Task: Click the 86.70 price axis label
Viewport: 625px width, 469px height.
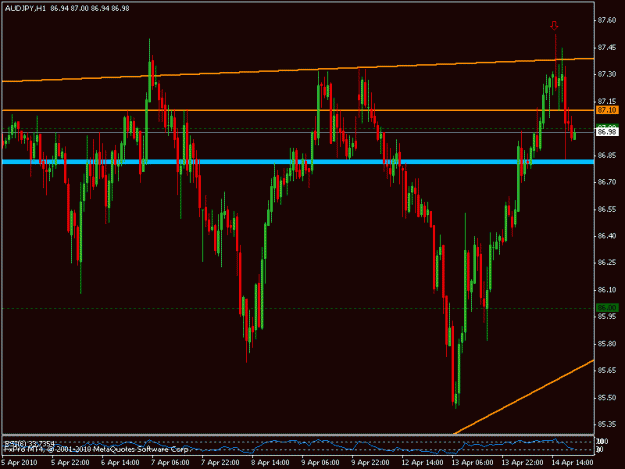Action: (x=607, y=182)
